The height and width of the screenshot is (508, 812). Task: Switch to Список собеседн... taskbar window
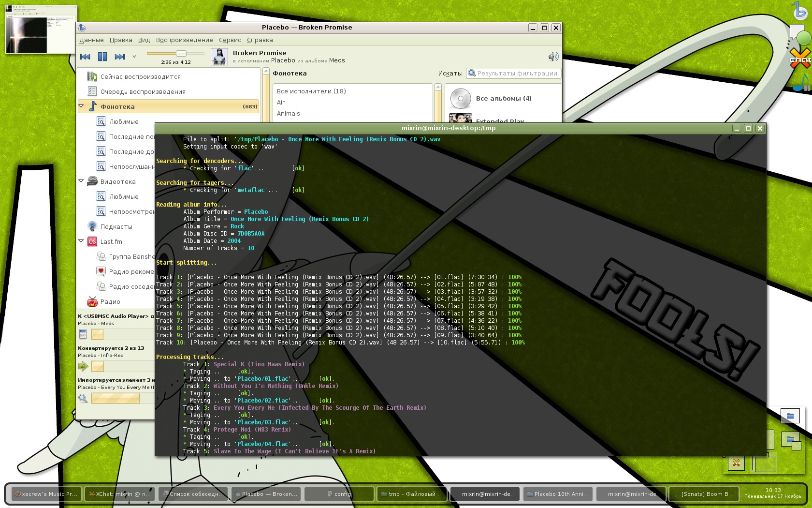(x=193, y=494)
